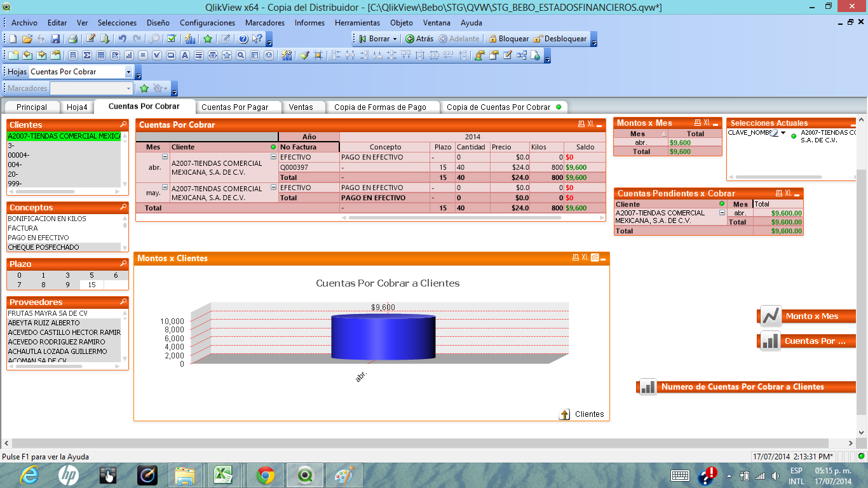Go back with the Atrás button

419,39
